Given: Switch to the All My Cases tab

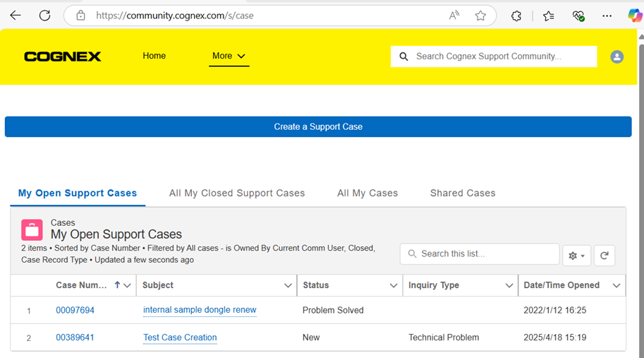Looking at the screenshot, I should [x=367, y=193].
